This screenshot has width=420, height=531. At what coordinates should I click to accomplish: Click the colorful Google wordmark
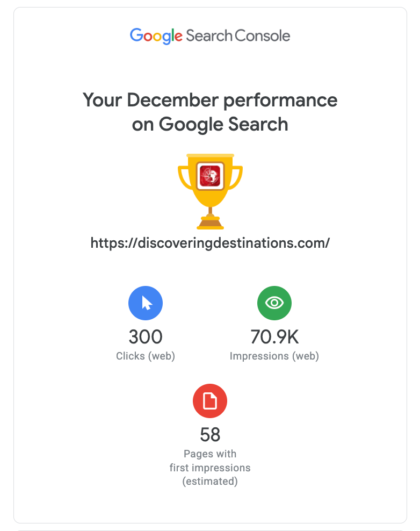coord(156,37)
